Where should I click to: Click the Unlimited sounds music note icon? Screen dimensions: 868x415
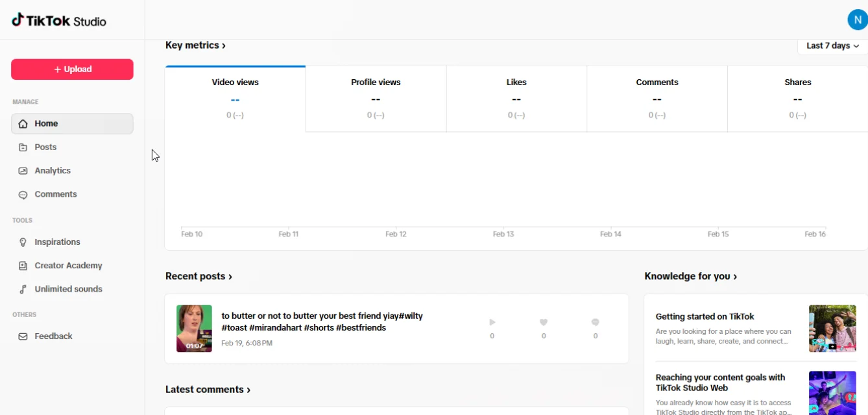click(23, 290)
